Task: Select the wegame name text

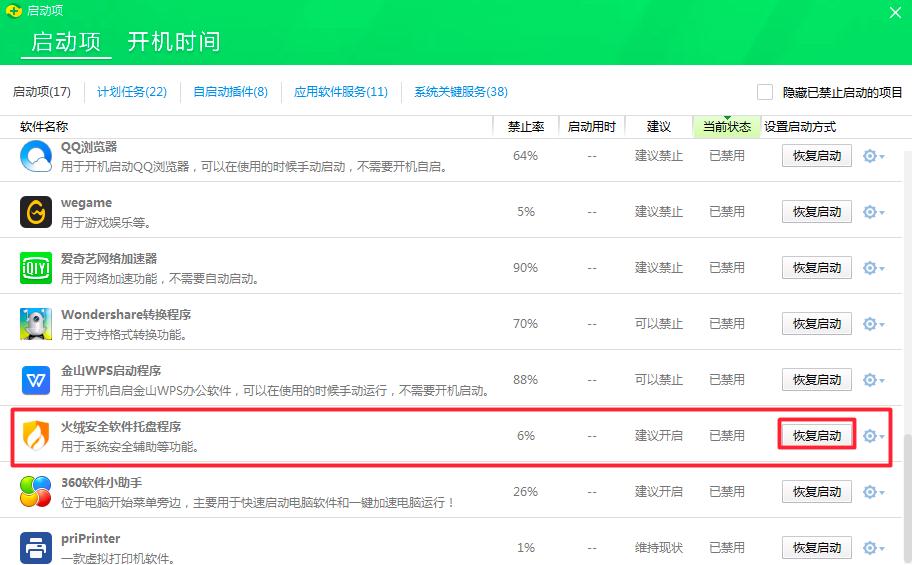Action: click(x=87, y=203)
